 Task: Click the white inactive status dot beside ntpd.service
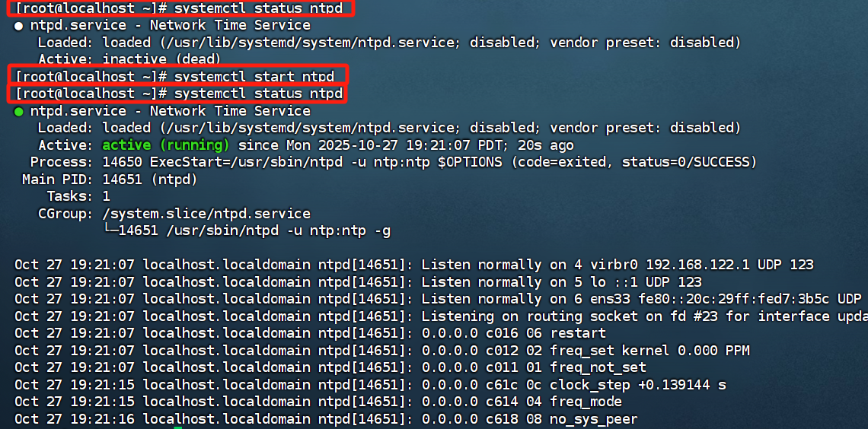pos(18,26)
